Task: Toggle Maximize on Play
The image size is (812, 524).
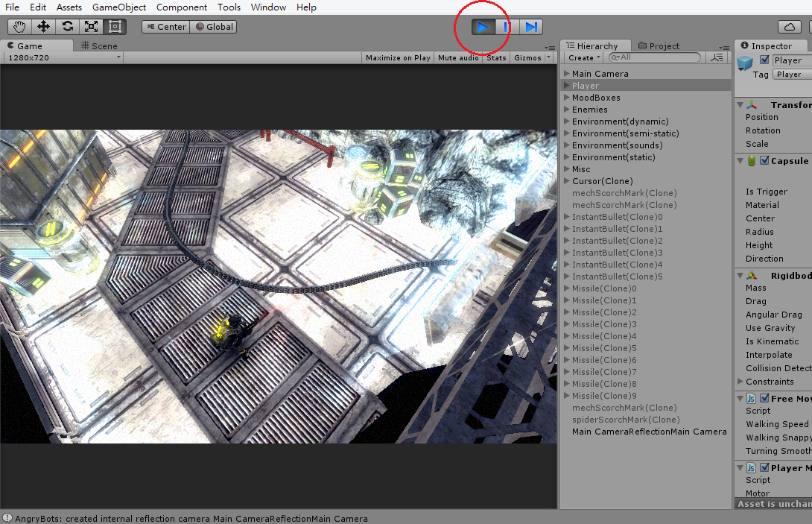Action: 398,58
